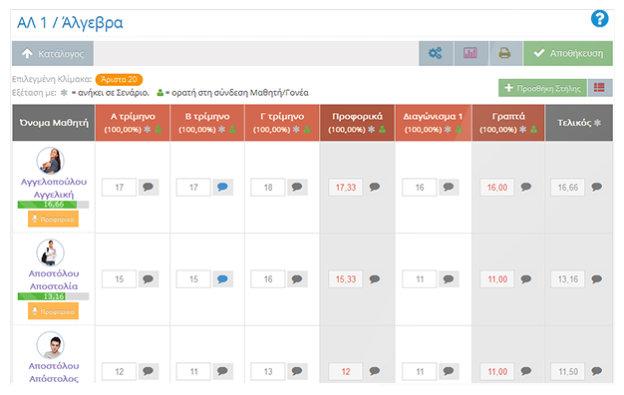
Task: Open the help question mark icon
Action: [x=599, y=19]
